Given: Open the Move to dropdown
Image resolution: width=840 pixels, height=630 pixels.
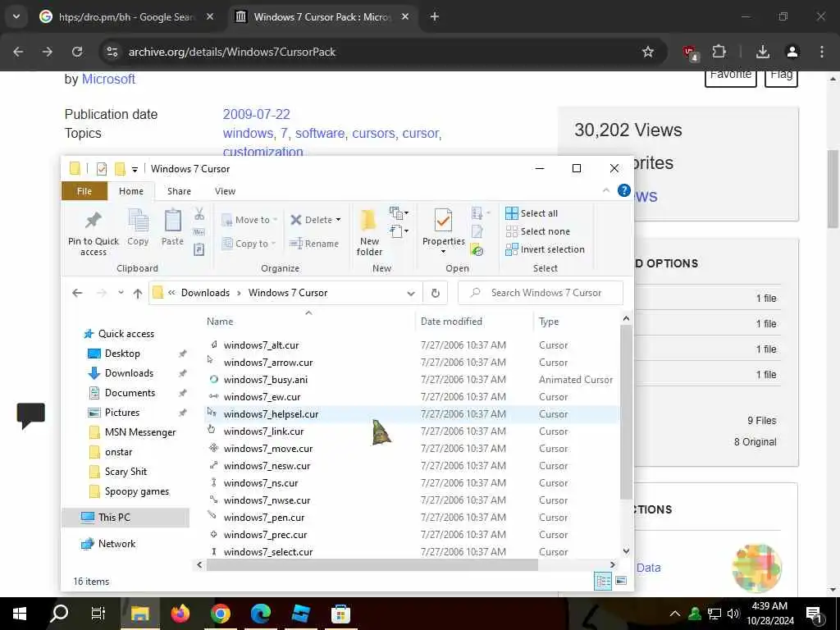Looking at the screenshot, I should point(249,220).
